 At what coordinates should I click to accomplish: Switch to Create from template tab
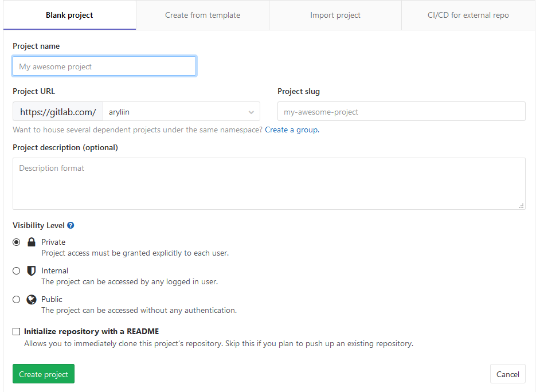coord(202,15)
